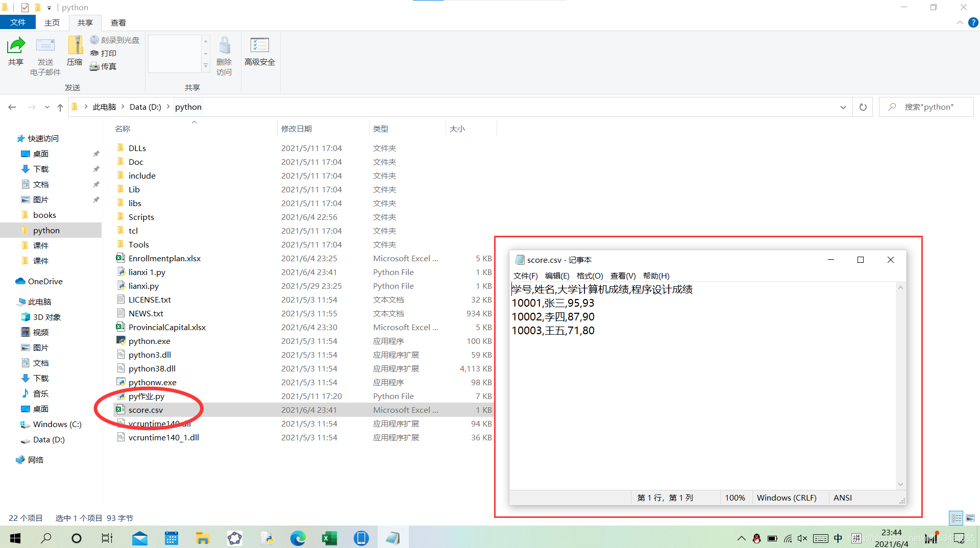This screenshot has width=980, height=548.
Task: Open Advanced security (高级安全)
Action: pyautogui.click(x=260, y=51)
